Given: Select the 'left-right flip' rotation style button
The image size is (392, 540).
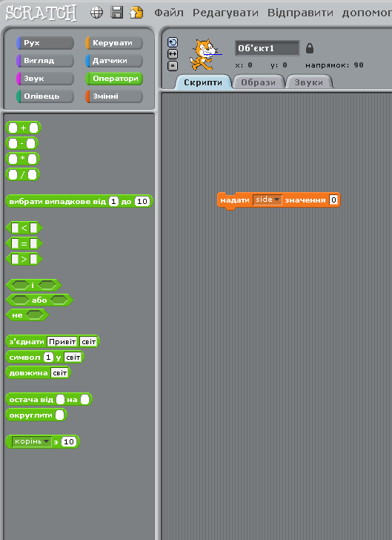Looking at the screenshot, I should pos(173,54).
